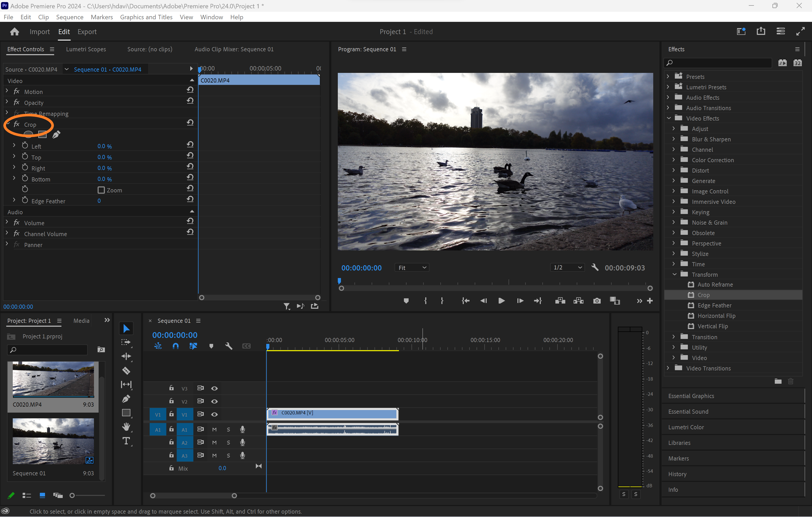
Task: Collapse the Transform folder
Action: click(x=674, y=274)
